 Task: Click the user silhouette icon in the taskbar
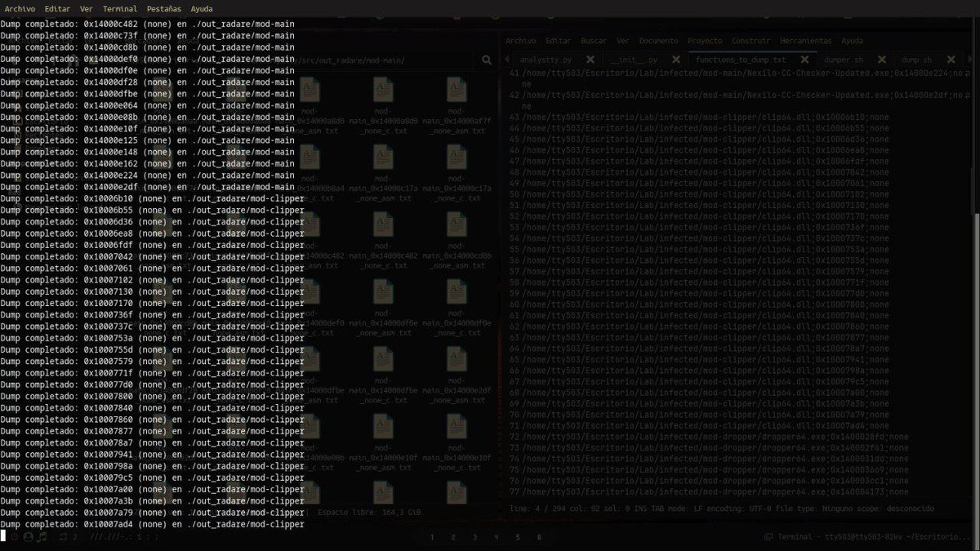point(28,537)
